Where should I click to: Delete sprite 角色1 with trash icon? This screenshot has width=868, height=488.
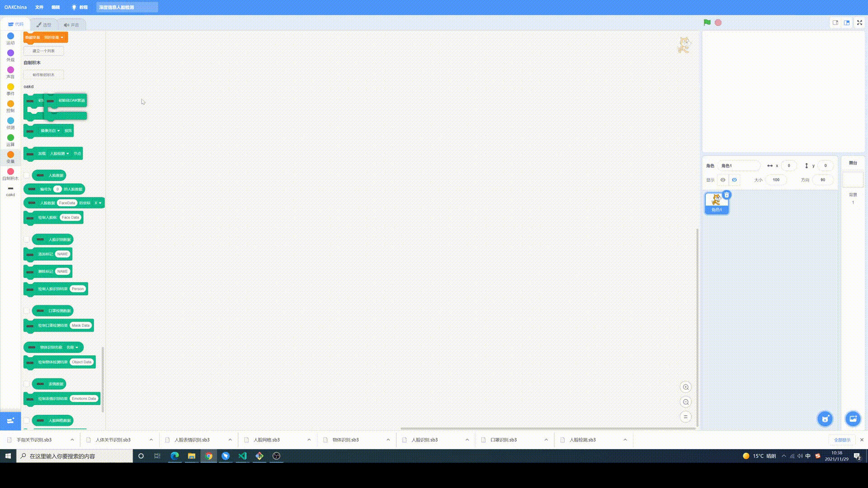tap(726, 195)
